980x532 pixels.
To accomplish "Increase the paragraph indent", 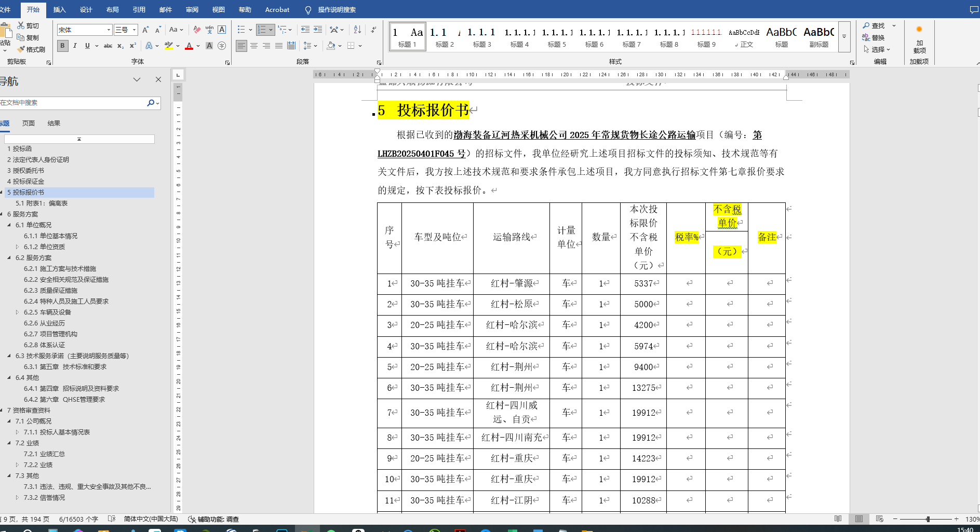I will pyautogui.click(x=318, y=30).
